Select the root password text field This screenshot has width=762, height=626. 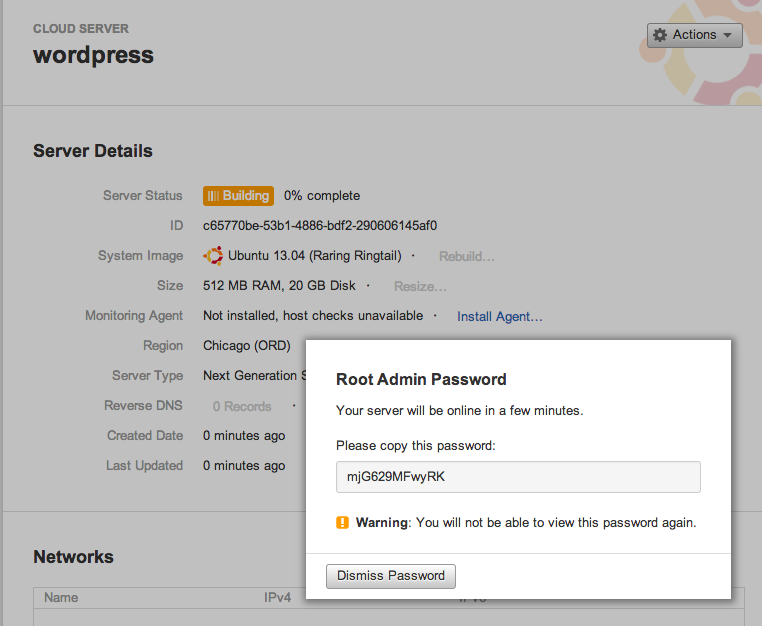click(518, 477)
